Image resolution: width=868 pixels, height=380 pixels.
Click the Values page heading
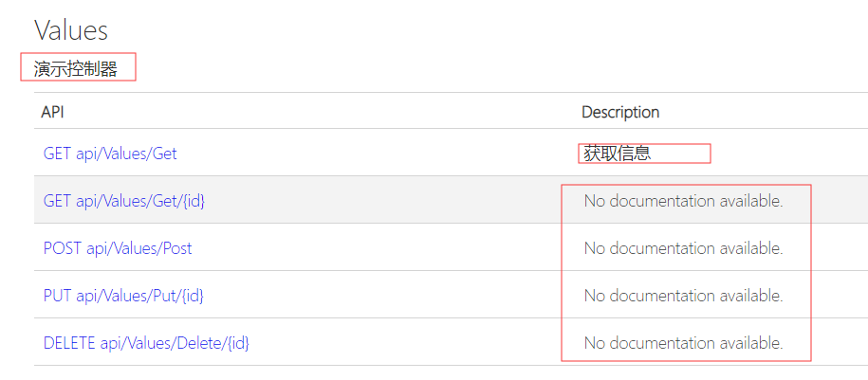[x=71, y=30]
